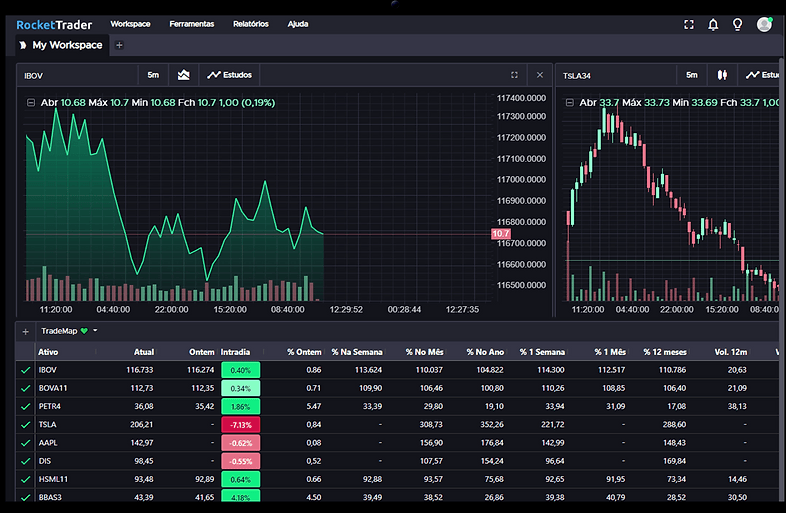
Task: Open notifications bell
Action: tap(713, 25)
